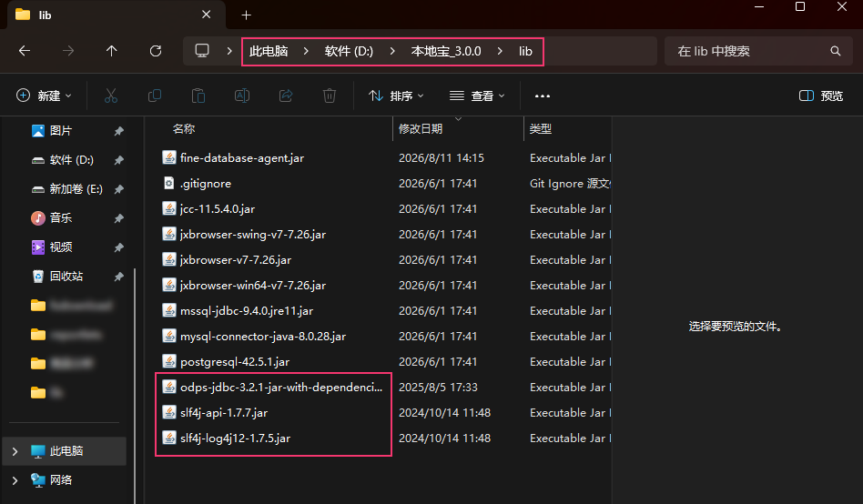Screen dimensions: 863x504
Task: Click the pin icon beside 音乐
Action: pos(118,218)
